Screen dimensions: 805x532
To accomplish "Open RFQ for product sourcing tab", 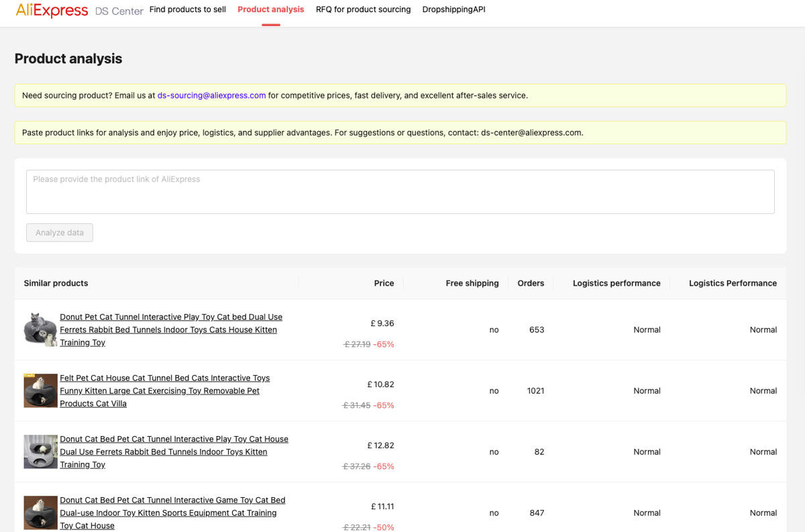I will [x=363, y=9].
